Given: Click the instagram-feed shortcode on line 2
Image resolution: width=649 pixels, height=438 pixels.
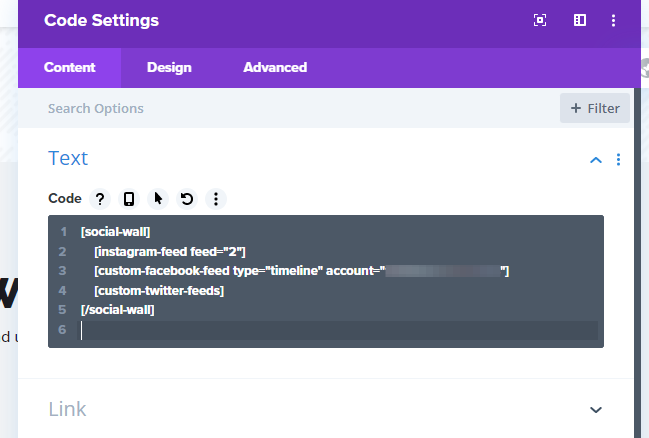Looking at the screenshot, I should click(170, 252).
